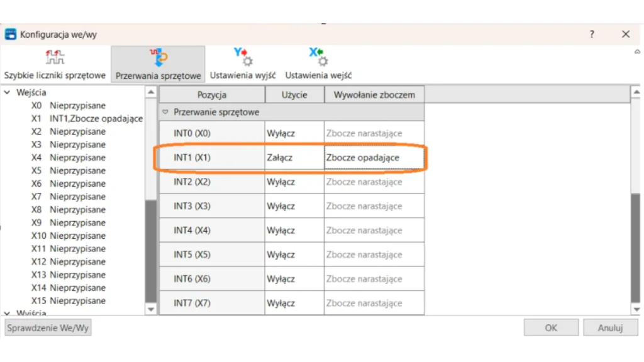Viewport: 644px width, 362px height.
Task: Open the Szybkie liczniki sprzętowe tab icon
Action: coord(55,57)
